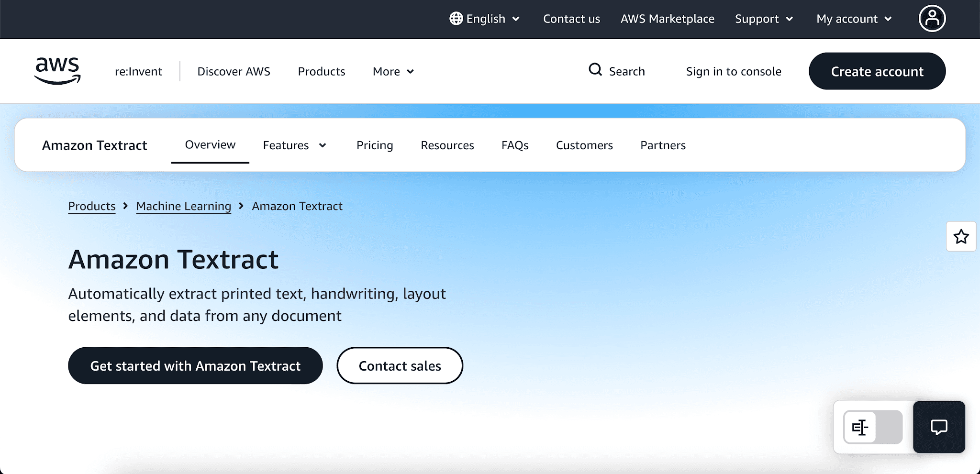The height and width of the screenshot is (474, 980).
Task: Click Products breadcrumb link
Action: (x=92, y=206)
